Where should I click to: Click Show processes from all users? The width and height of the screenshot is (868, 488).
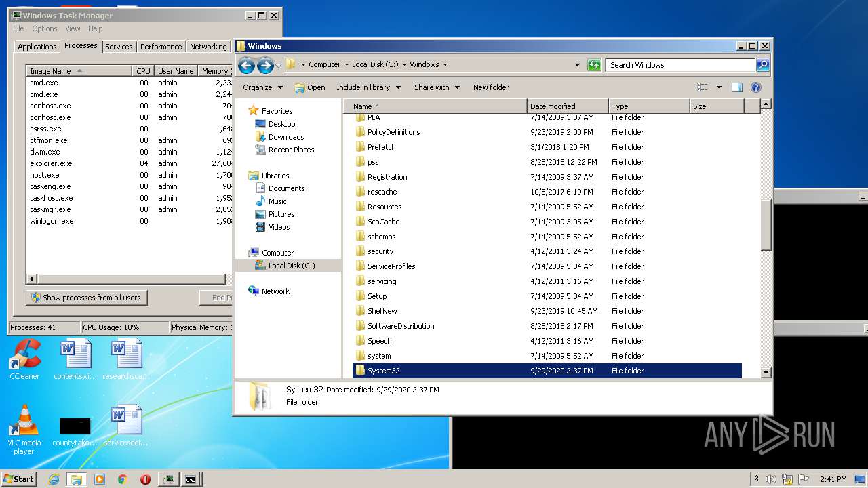pyautogui.click(x=86, y=298)
